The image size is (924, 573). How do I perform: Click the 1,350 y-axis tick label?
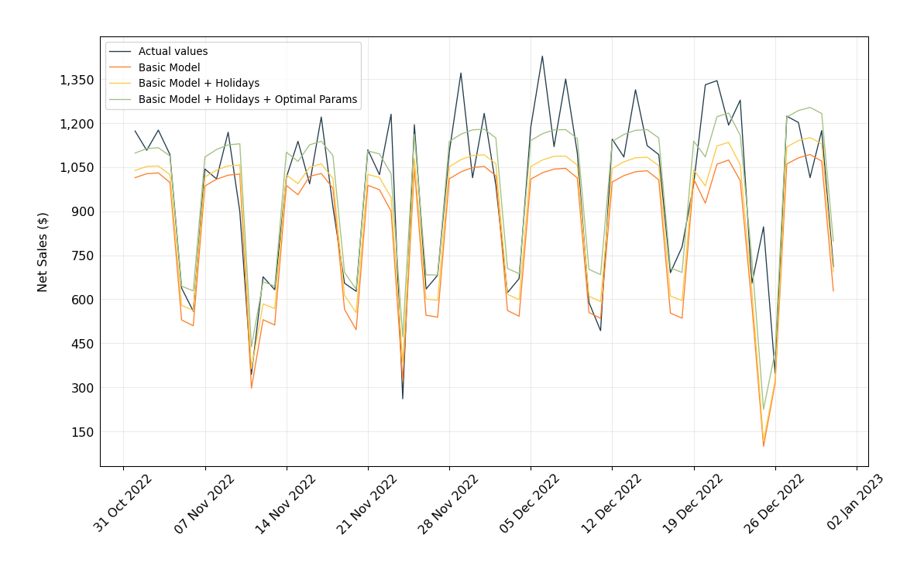[x=77, y=80]
